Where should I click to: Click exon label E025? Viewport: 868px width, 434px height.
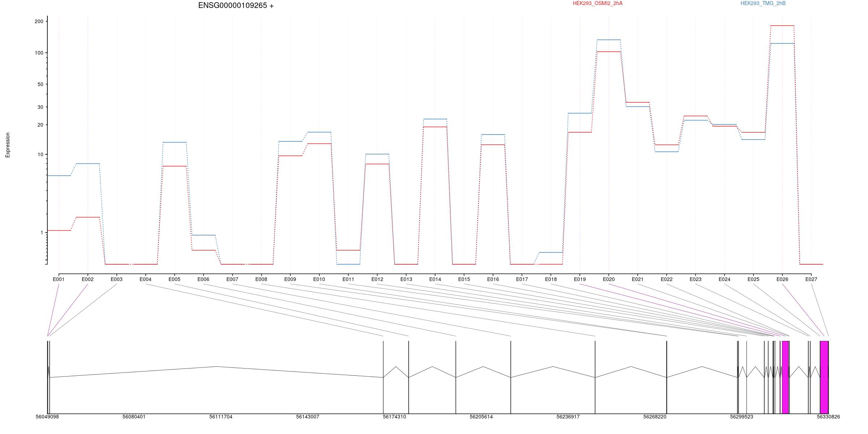(753, 279)
